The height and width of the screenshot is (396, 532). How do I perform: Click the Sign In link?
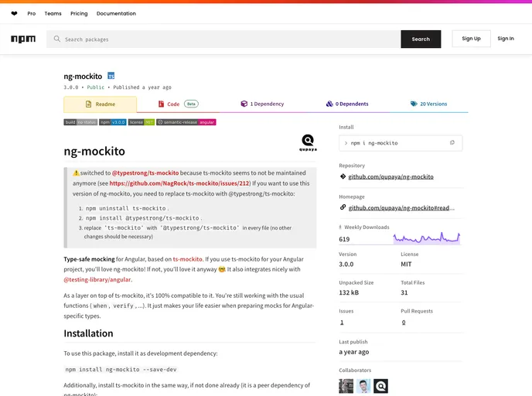[506, 39]
